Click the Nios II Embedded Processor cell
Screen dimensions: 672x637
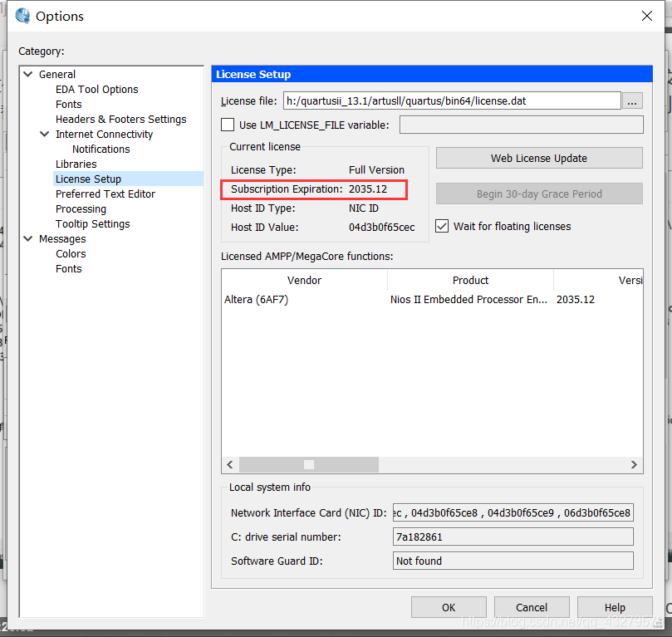[x=468, y=300]
